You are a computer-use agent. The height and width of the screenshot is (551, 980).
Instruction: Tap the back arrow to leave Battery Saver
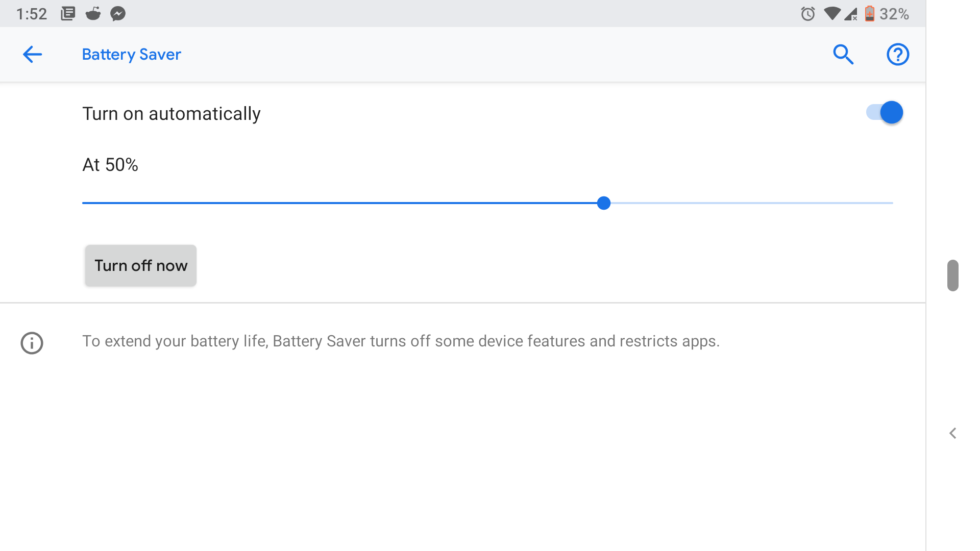coord(32,54)
